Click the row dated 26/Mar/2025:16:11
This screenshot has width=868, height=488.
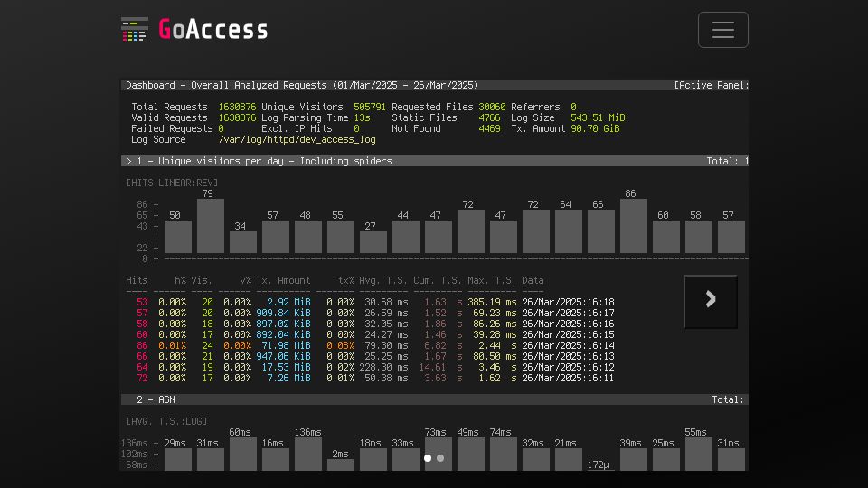375,378
